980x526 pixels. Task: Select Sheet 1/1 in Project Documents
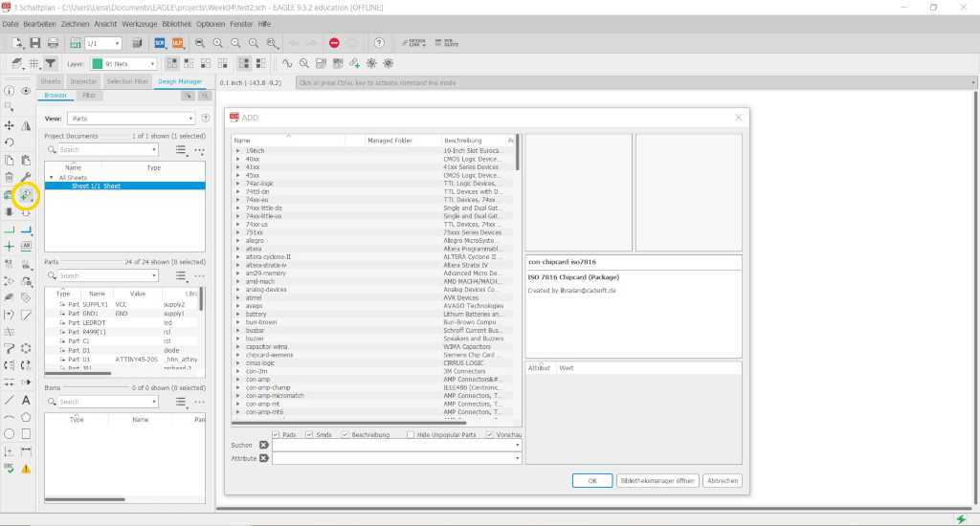pos(125,186)
